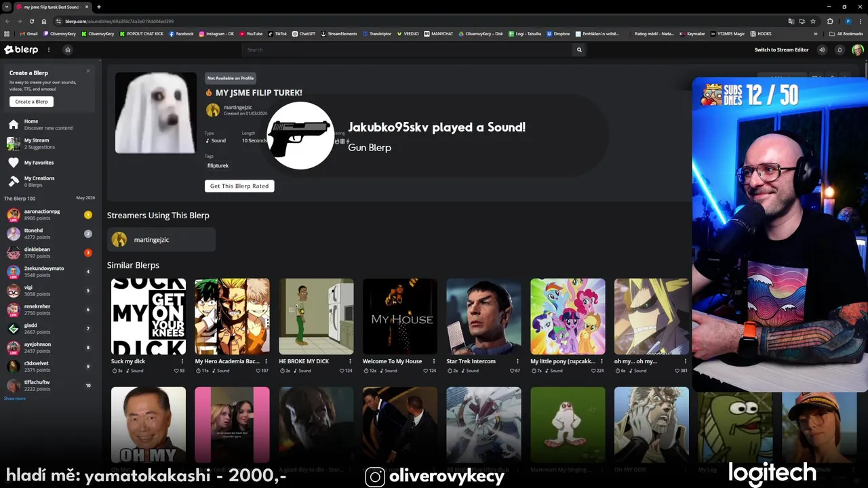
Task: Open the martingejzic creator link under the title
Action: [x=238, y=107]
